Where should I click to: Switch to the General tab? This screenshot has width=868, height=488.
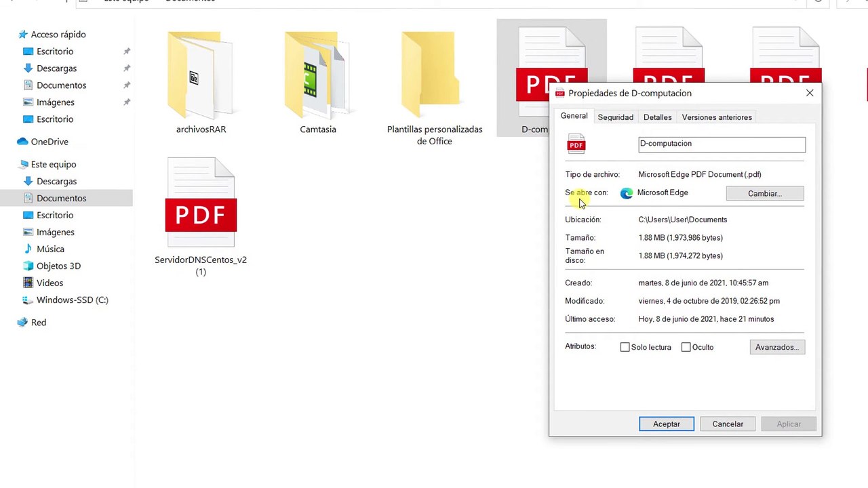coord(574,116)
